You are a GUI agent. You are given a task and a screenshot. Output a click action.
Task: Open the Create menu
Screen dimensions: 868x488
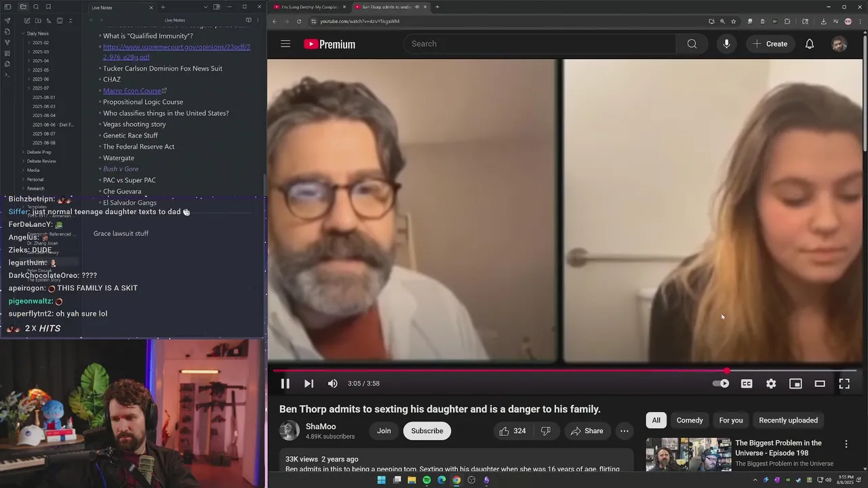pos(770,44)
